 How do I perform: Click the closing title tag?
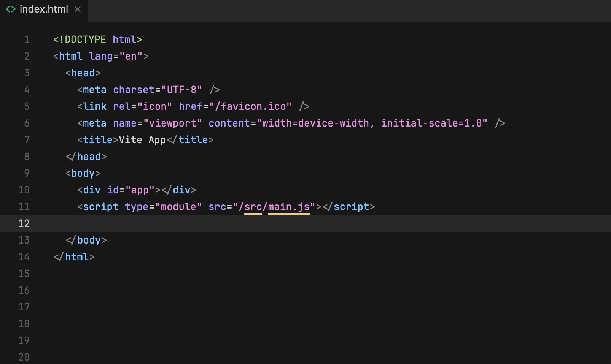[x=190, y=140]
